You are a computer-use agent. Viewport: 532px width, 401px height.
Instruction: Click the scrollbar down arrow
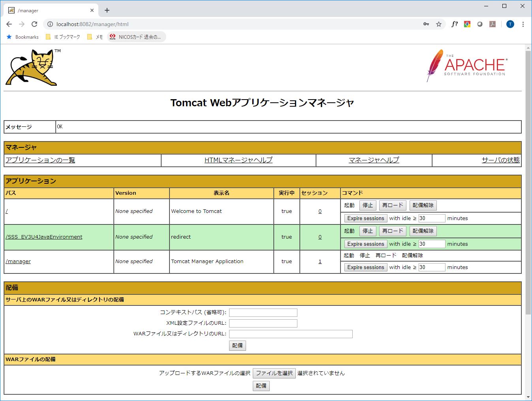[x=528, y=397]
